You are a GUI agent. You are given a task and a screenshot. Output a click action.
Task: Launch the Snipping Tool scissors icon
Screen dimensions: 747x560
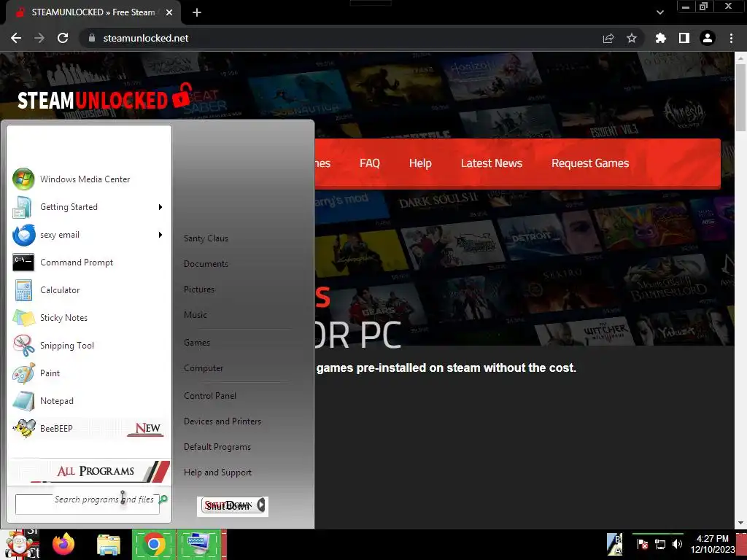pos(23,345)
